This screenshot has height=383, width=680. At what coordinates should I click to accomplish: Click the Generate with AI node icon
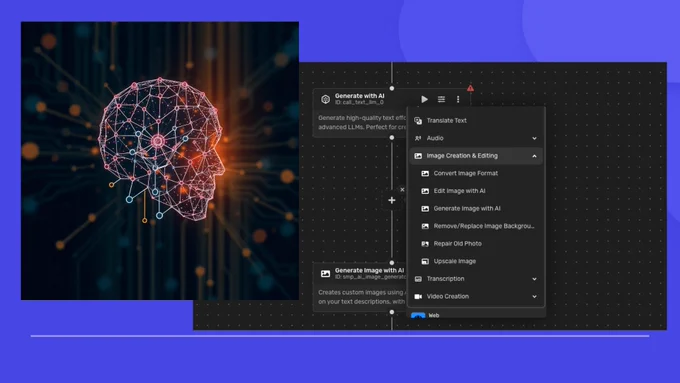(x=325, y=99)
